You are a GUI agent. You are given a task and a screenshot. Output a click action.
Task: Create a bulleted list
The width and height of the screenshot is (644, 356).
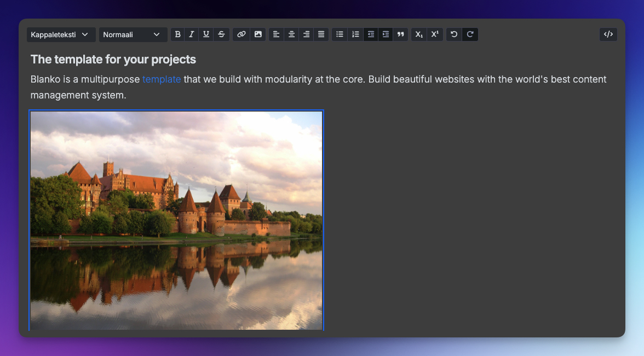[340, 34]
